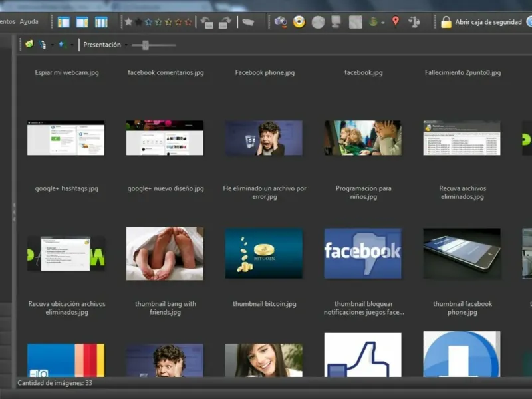Click the thumbnail bloquear notificaciones juegos caption

[x=364, y=308]
